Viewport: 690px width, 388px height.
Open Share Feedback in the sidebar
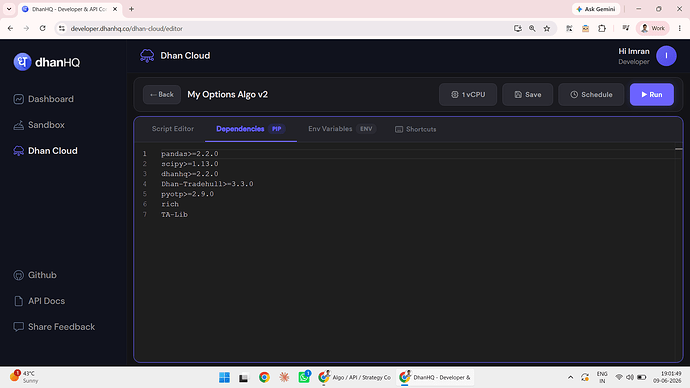pos(54,327)
